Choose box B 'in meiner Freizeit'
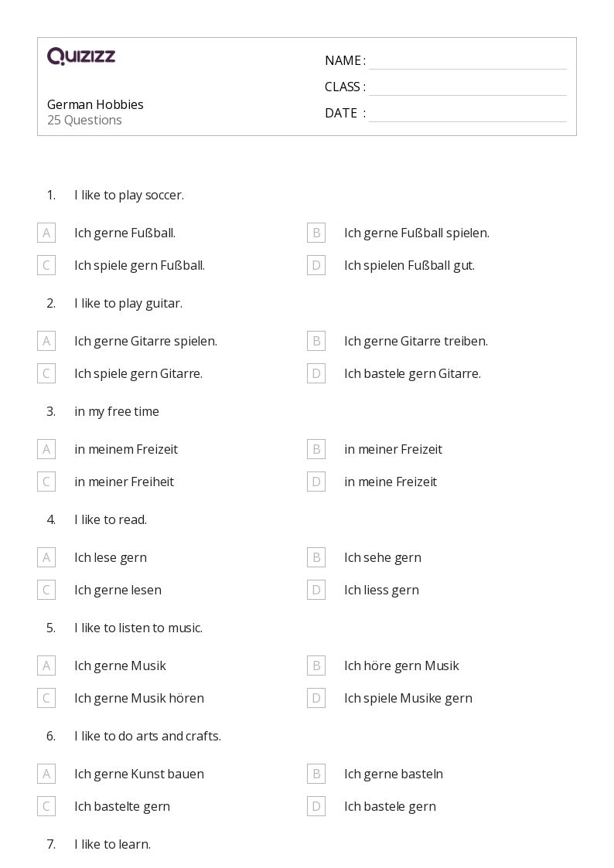614x868 pixels. click(x=316, y=450)
